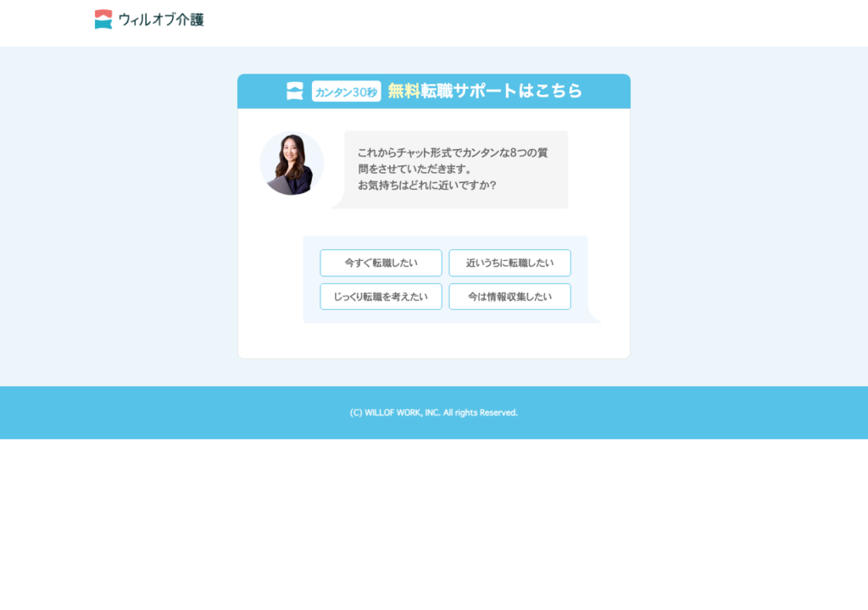Click the white logo icon in the banner

(x=295, y=91)
